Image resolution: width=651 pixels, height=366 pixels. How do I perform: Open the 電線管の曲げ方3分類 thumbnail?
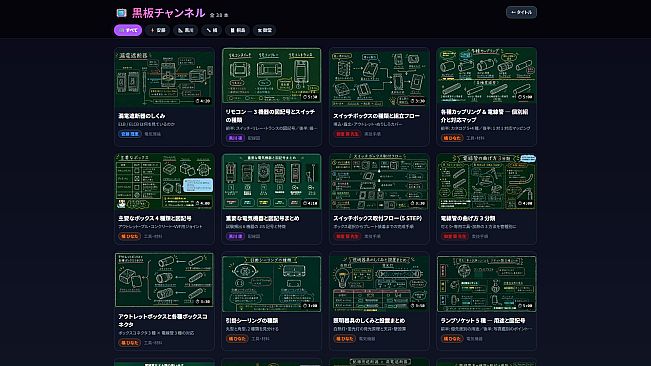click(487, 181)
